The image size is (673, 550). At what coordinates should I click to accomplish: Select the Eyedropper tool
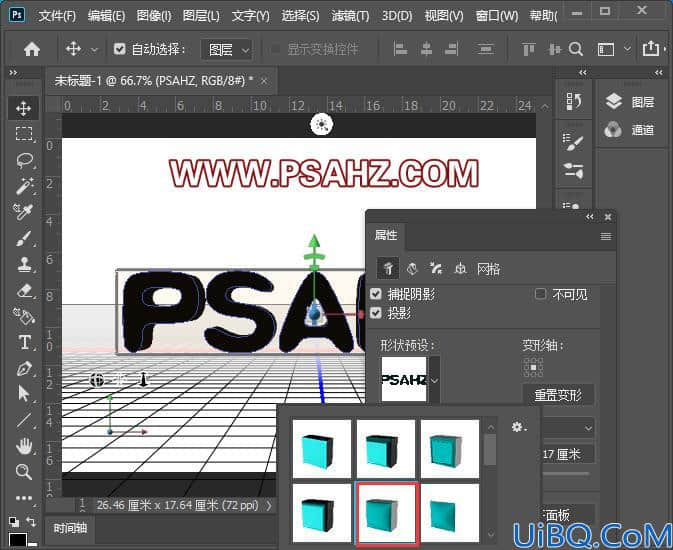click(24, 211)
